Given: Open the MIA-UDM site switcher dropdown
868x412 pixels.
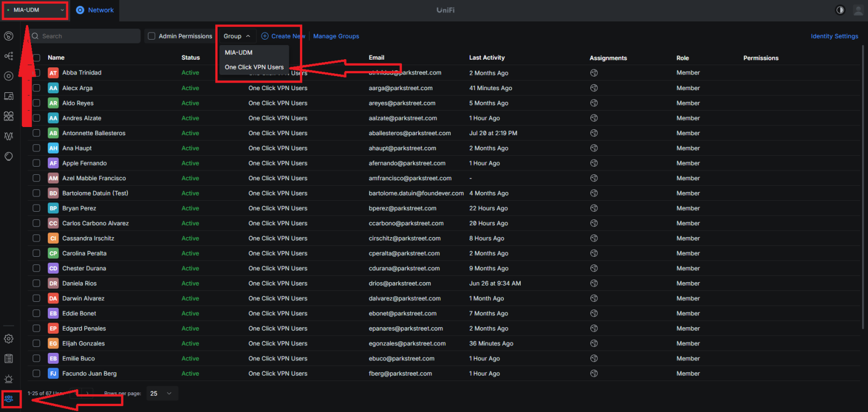Looking at the screenshot, I should click(x=35, y=10).
